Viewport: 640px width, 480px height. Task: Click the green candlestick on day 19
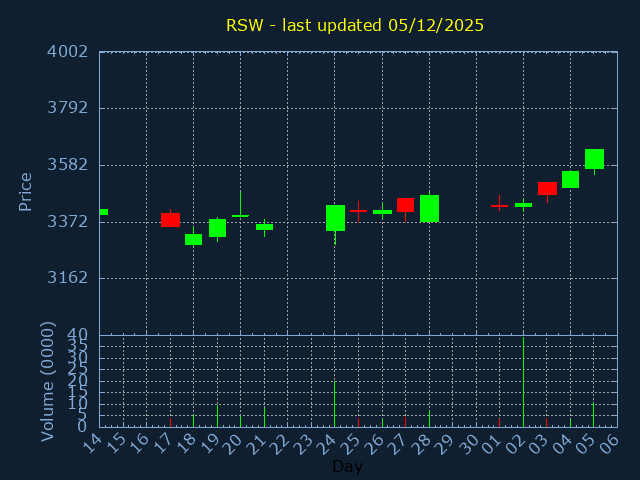217,228
